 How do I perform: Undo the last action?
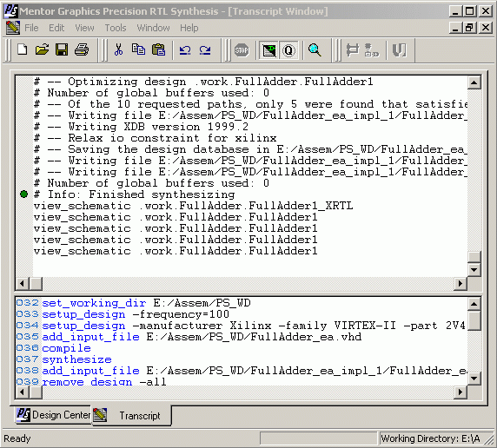coord(185,50)
